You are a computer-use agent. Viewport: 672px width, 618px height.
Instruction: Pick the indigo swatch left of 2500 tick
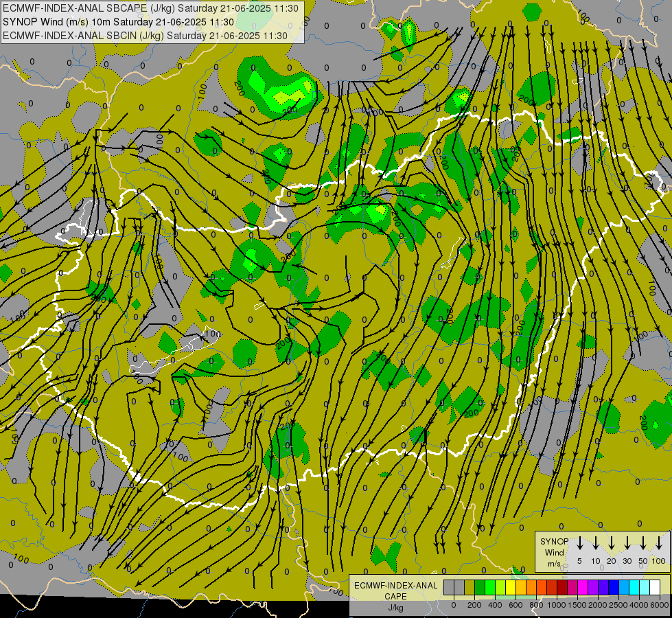pos(603,587)
